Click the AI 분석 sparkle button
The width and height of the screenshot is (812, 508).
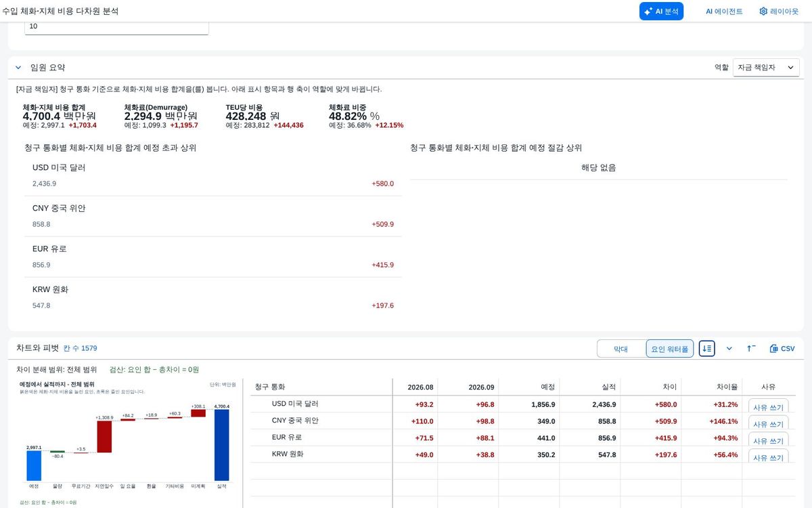click(661, 12)
